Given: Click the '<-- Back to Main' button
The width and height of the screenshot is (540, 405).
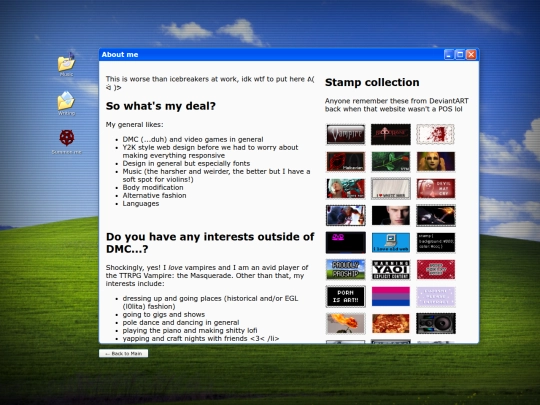Looking at the screenshot, I should pos(124,353).
